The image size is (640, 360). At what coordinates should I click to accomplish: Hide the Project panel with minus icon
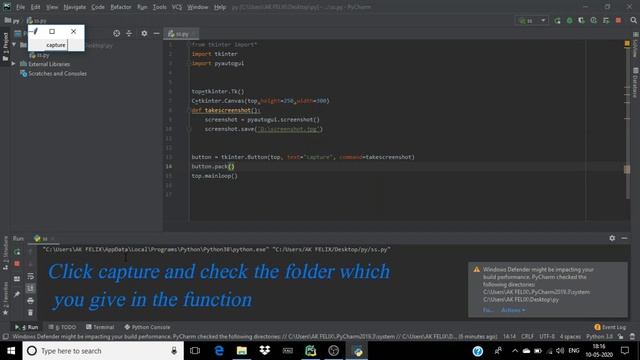click(x=156, y=33)
